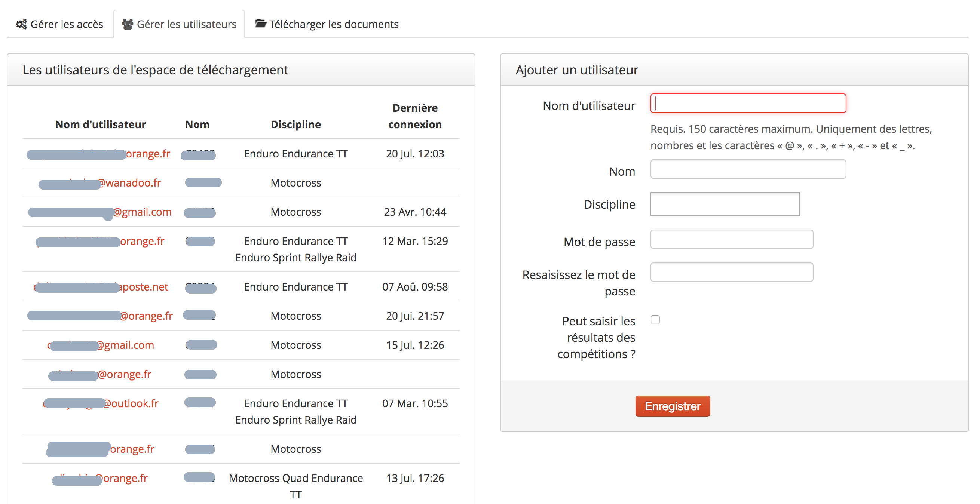Click the Motocross Quad Endurance TT cell
The image size is (980, 504).
(x=295, y=486)
